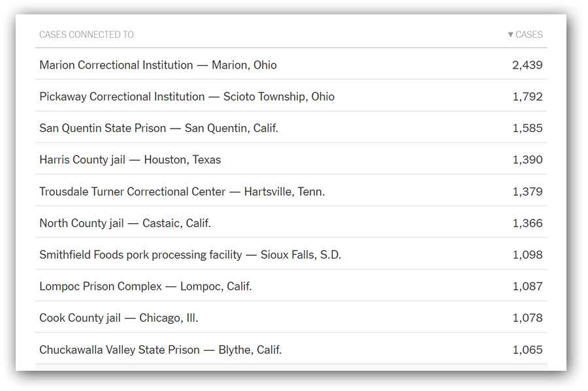The width and height of the screenshot is (588, 391).
Task: Click the 1,098 Smithfield case count
Action: (x=527, y=255)
